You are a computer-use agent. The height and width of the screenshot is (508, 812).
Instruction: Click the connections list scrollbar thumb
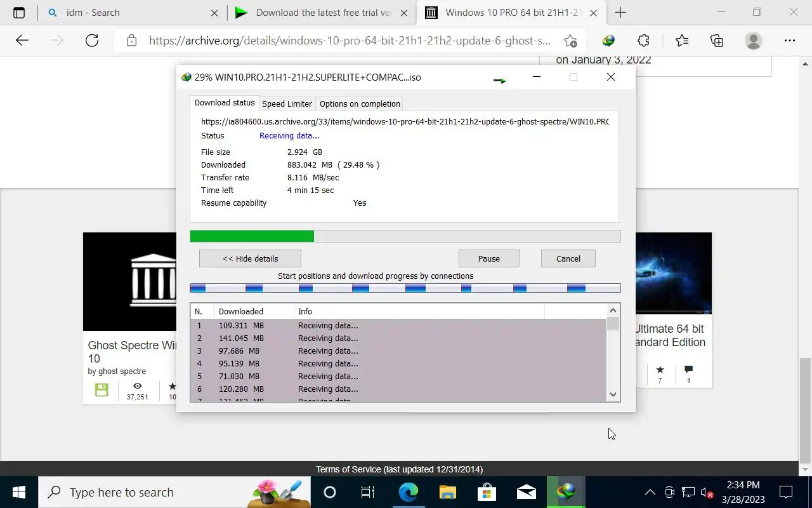click(613, 324)
